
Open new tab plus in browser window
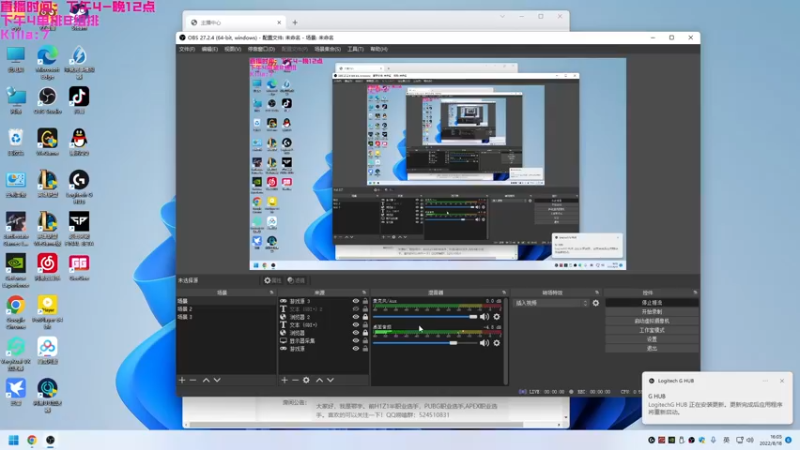295,22
